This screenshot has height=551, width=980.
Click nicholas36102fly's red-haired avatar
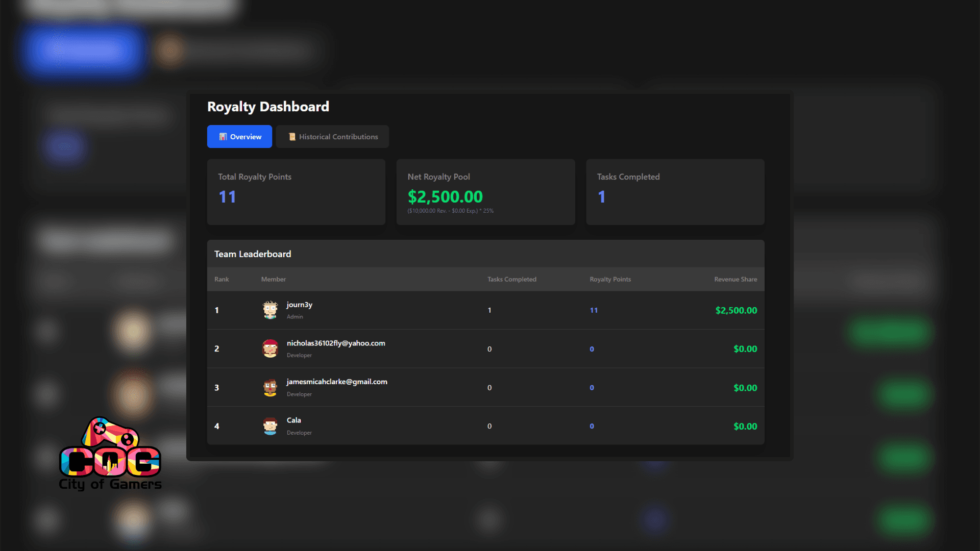[270, 348]
